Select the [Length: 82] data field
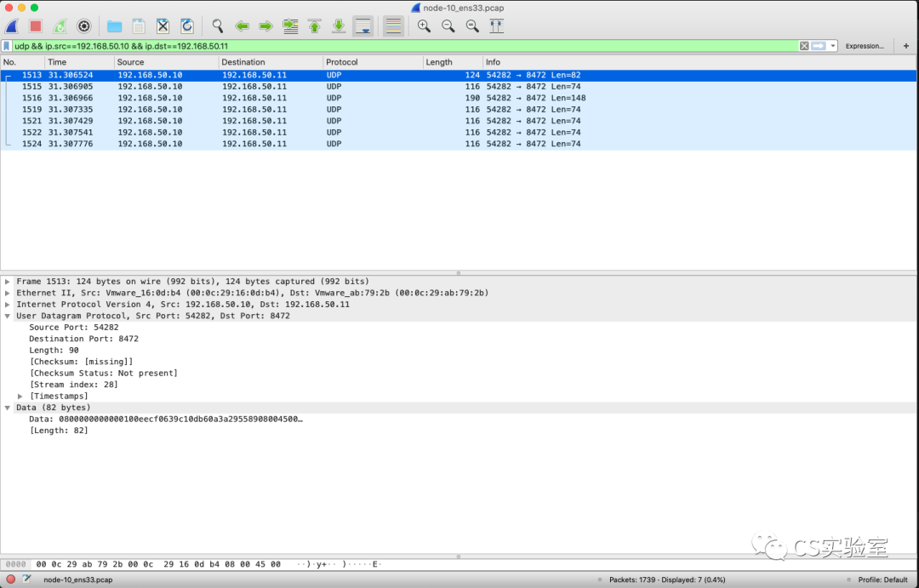 pyautogui.click(x=59, y=431)
